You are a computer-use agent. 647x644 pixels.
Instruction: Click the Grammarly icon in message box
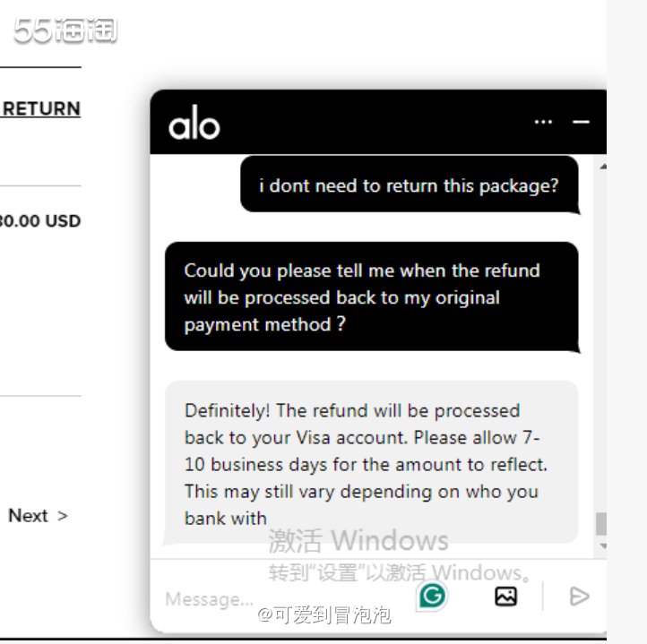(x=432, y=596)
